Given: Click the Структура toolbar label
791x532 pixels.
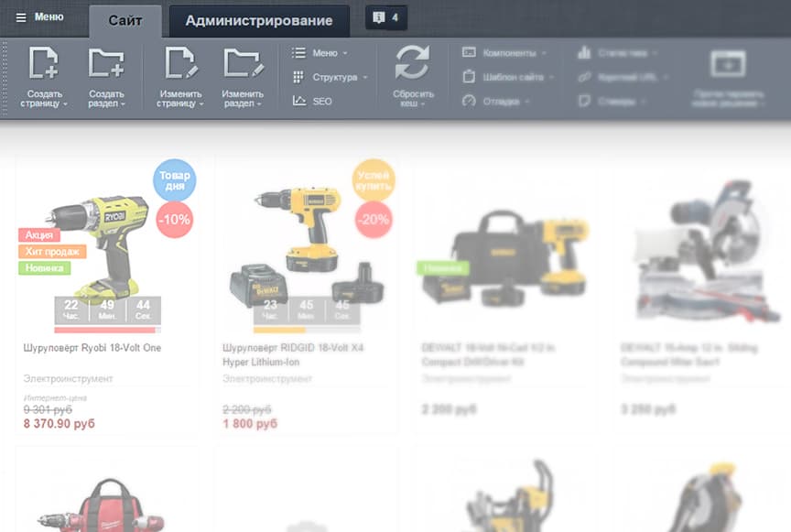Looking at the screenshot, I should [335, 77].
